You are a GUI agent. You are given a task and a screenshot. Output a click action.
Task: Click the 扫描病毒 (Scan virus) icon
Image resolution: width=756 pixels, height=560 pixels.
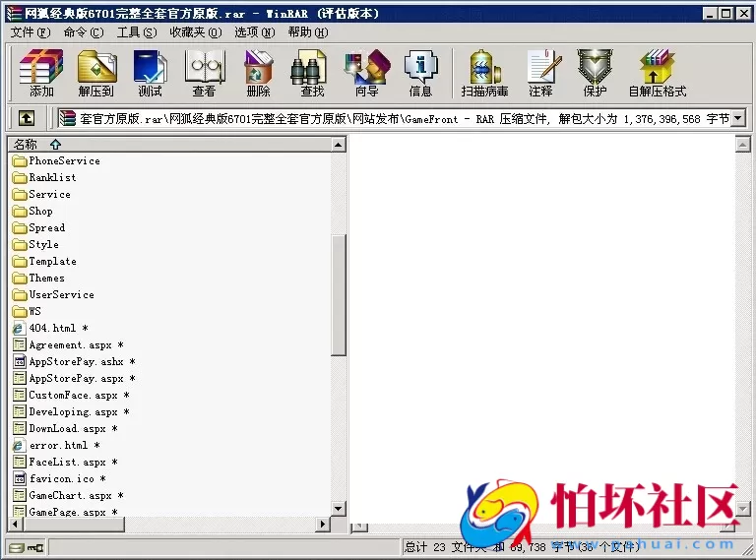pos(484,73)
